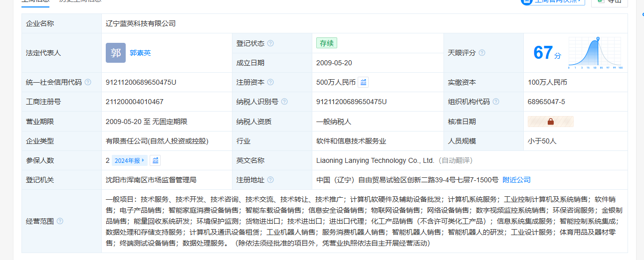Click locked 核准日期 padlock icon

551,122
